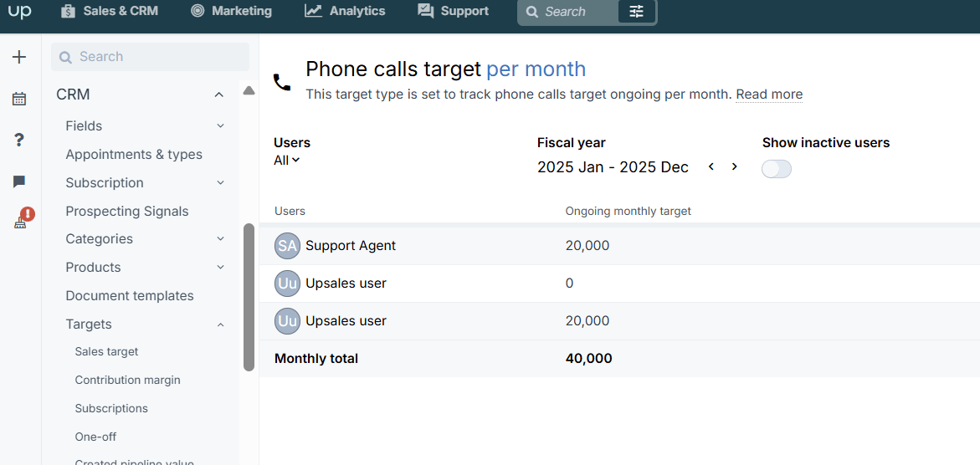Screen dimensions: 980x465
Task: Select Contribution margin target
Action: pyautogui.click(x=127, y=380)
